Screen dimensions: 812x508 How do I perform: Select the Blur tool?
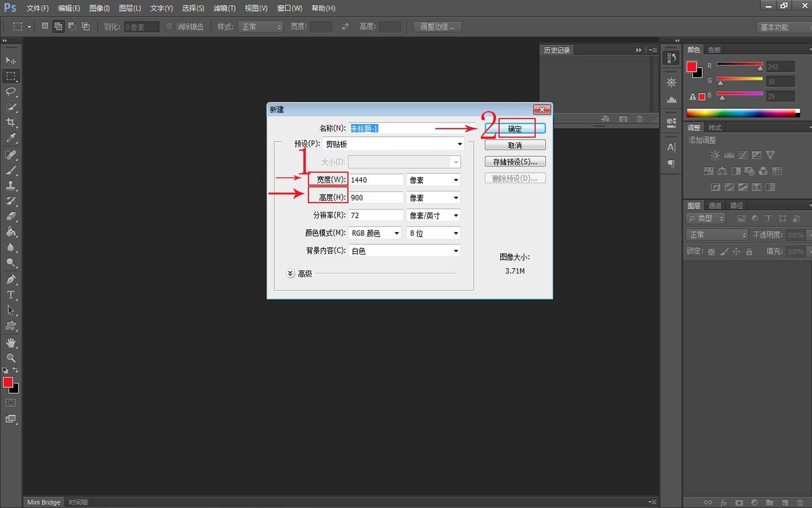[11, 247]
